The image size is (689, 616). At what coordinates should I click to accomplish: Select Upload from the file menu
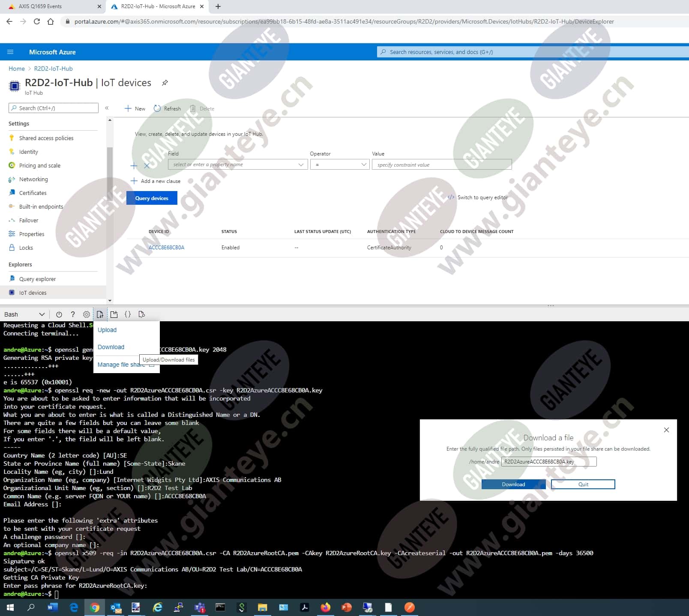pyautogui.click(x=107, y=330)
